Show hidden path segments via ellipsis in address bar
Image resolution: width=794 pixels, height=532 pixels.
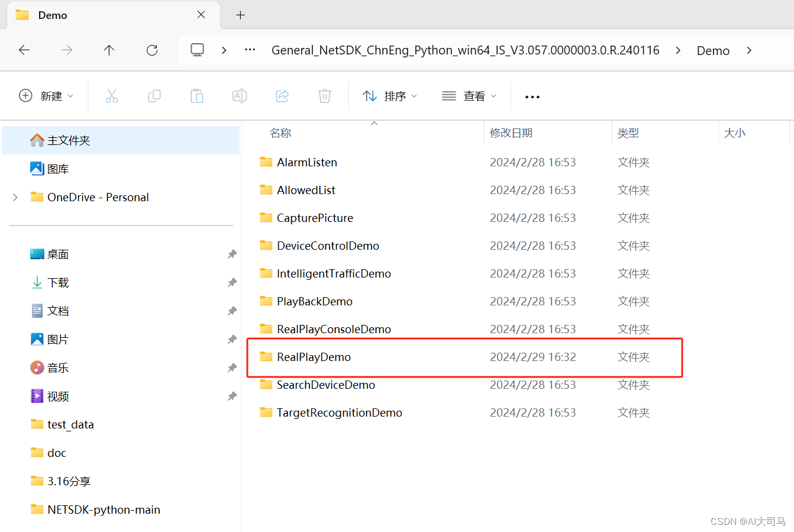[250, 50]
